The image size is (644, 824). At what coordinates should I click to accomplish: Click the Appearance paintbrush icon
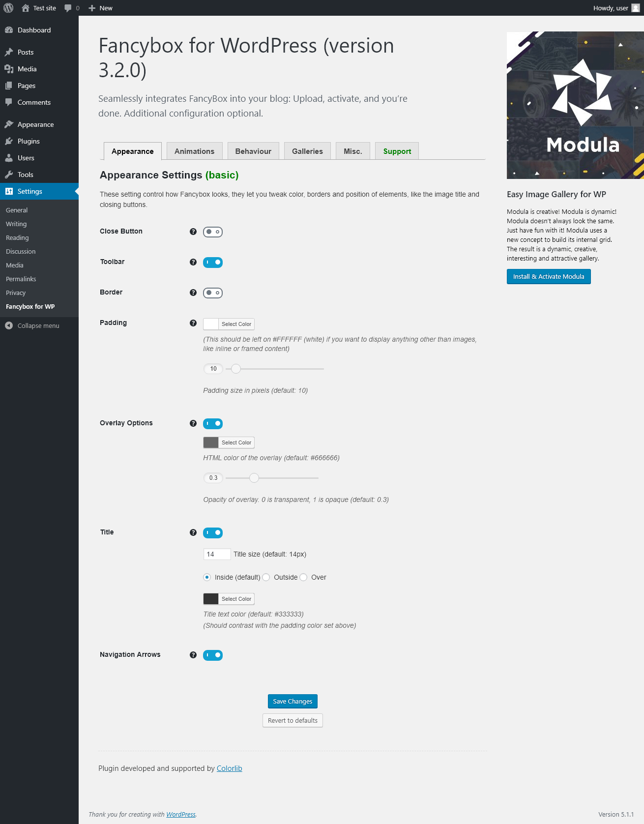(9, 124)
